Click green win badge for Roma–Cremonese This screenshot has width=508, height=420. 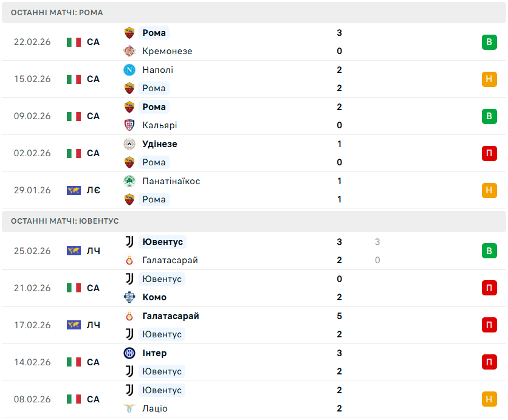[489, 42]
